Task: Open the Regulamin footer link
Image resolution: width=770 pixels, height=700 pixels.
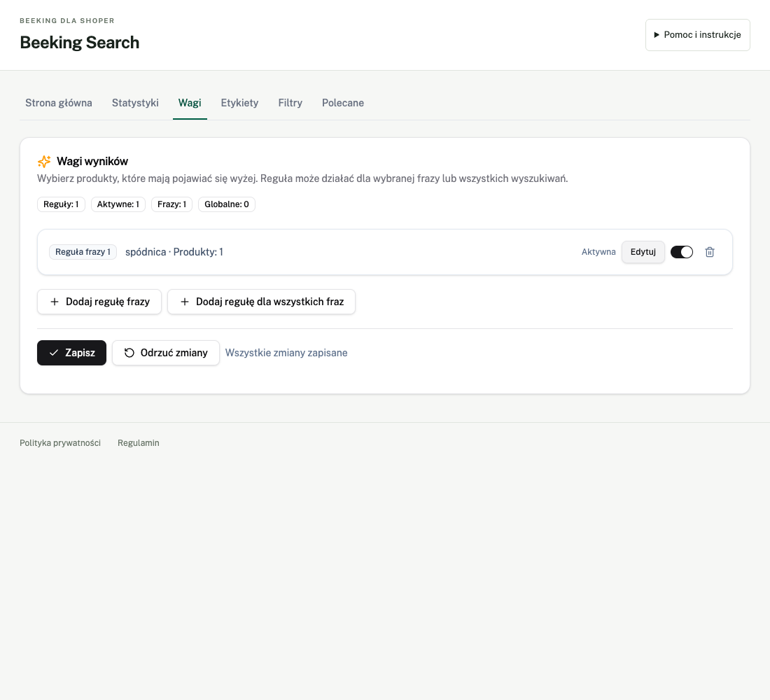Action: coord(139,443)
